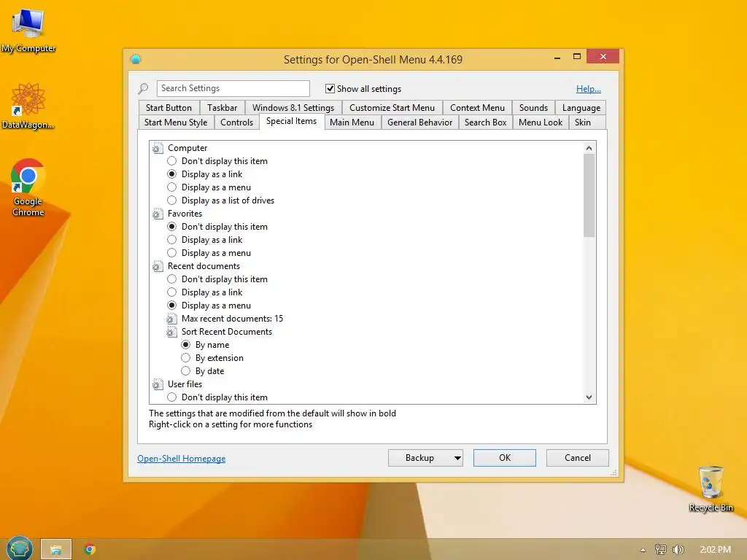Screen dimensions: 747x560
Task: Show hidden tray icons arrow
Action: click(x=643, y=550)
